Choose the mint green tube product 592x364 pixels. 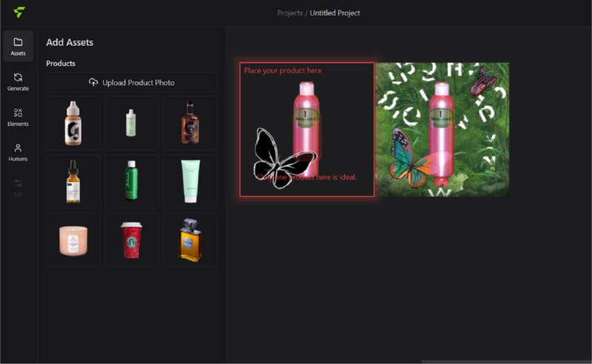[x=189, y=181]
